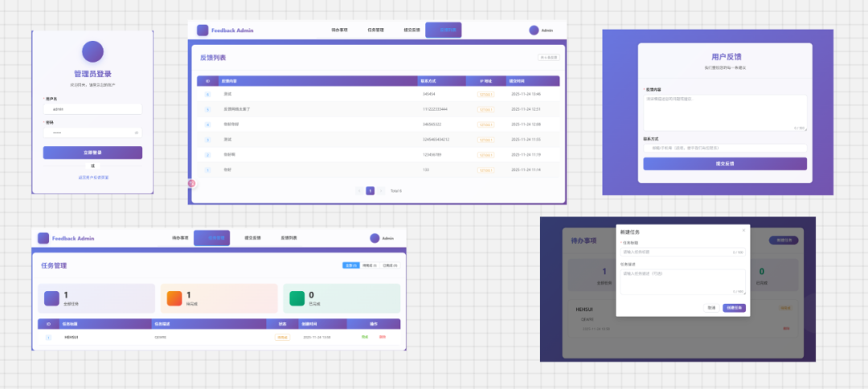Viewport: 868px width, 389px height.
Task: Select the highlighted 反馈列表 tab on the feedback list page
Action: point(444,30)
